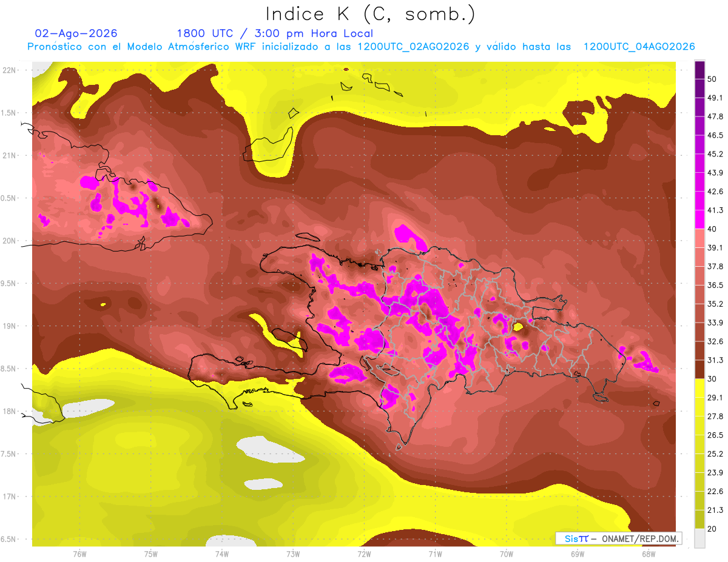The image size is (728, 562).
Task: Click the bright magenta legend band above 40
Action: (x=699, y=219)
